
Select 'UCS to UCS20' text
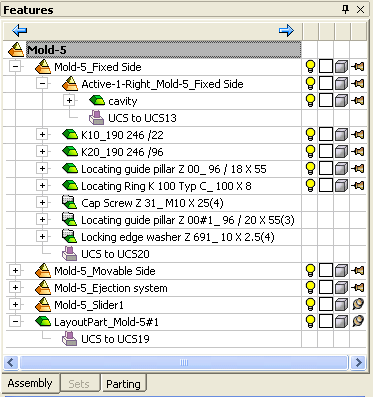coord(115,254)
